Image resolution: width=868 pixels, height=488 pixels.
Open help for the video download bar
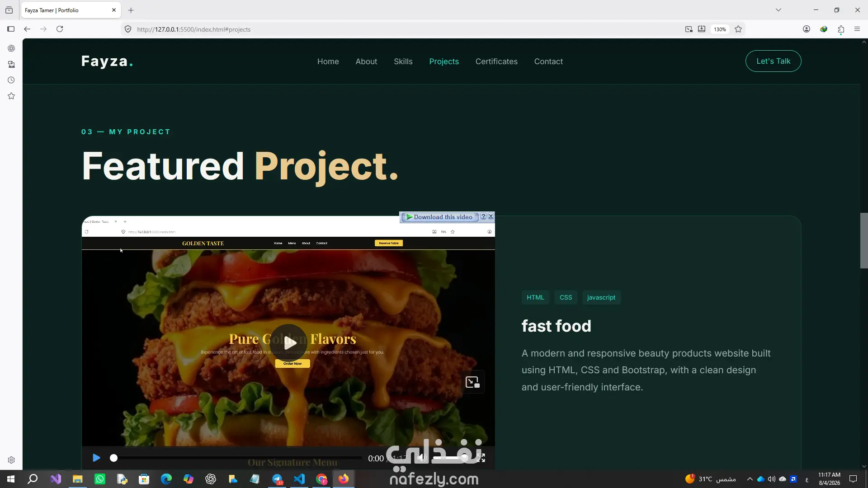[483, 217]
